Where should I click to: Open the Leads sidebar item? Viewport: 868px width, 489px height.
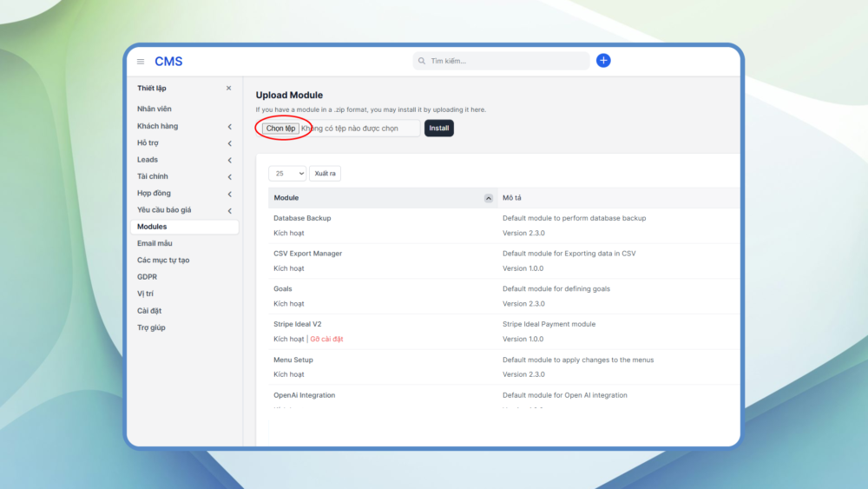(x=148, y=160)
